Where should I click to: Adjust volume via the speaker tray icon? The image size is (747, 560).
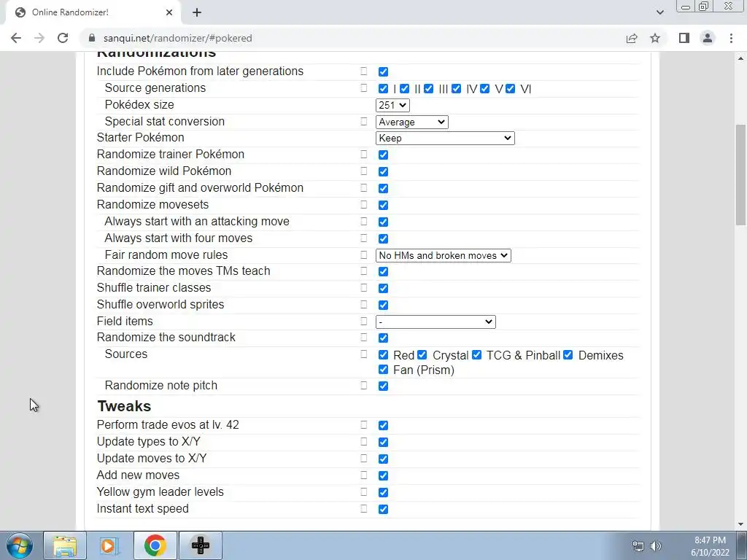pos(656,546)
